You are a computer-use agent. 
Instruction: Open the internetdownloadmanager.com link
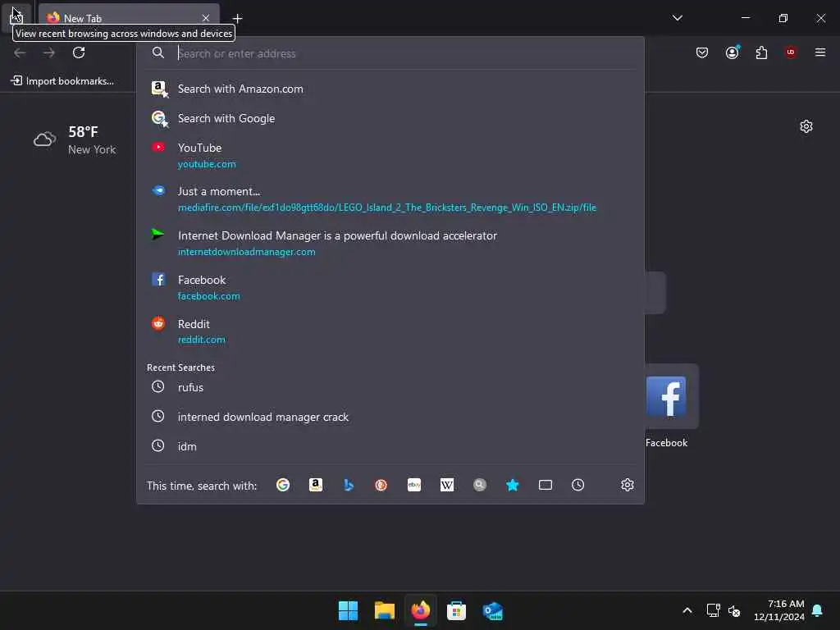pos(246,252)
